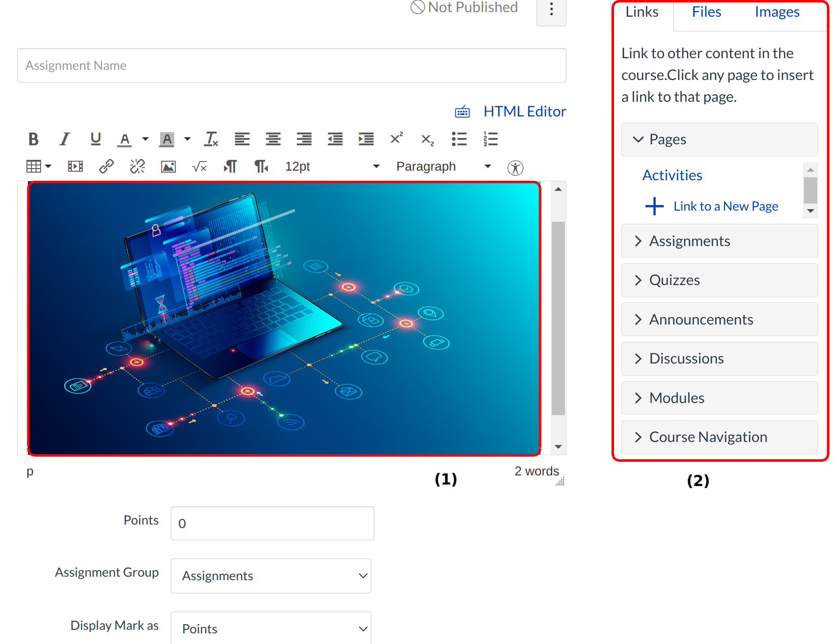Toggle bold formatting in the editor
Viewport: 840px width, 644px height.
tap(33, 139)
